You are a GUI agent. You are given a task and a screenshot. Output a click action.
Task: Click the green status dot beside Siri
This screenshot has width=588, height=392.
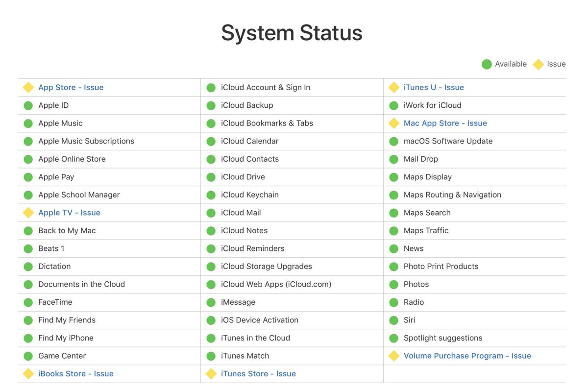tap(394, 320)
